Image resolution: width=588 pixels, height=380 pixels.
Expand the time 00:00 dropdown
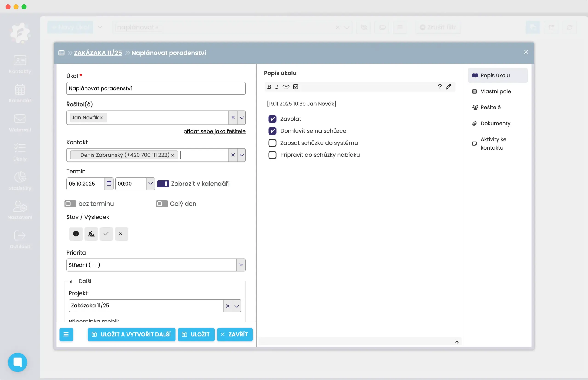(150, 184)
